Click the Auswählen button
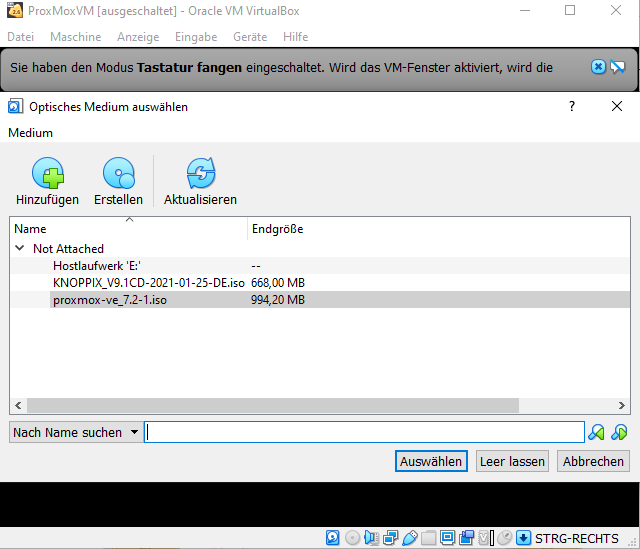The width and height of the screenshot is (640, 549). tap(431, 461)
